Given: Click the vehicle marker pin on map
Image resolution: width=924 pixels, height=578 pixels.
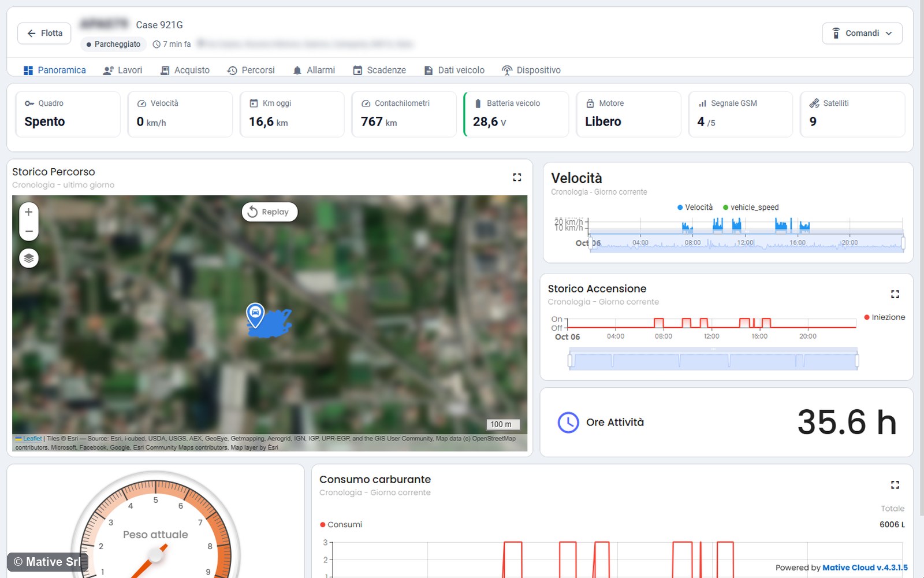Looking at the screenshot, I should (255, 314).
